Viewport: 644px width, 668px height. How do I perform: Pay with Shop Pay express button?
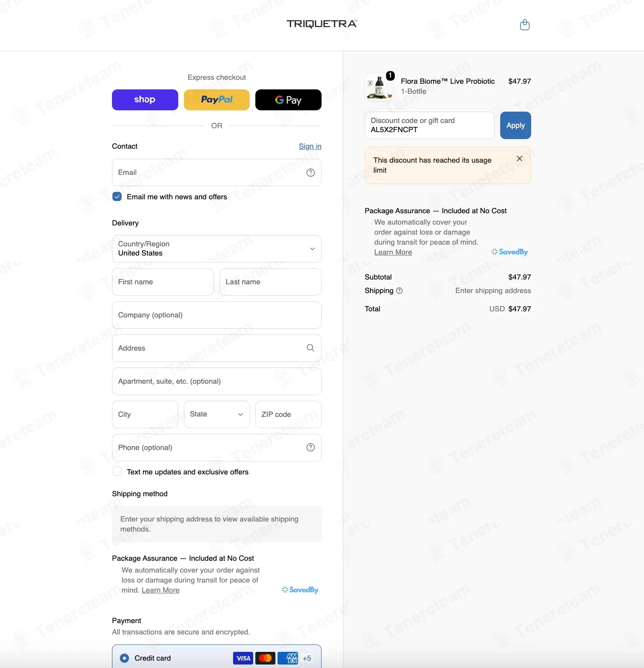point(145,100)
